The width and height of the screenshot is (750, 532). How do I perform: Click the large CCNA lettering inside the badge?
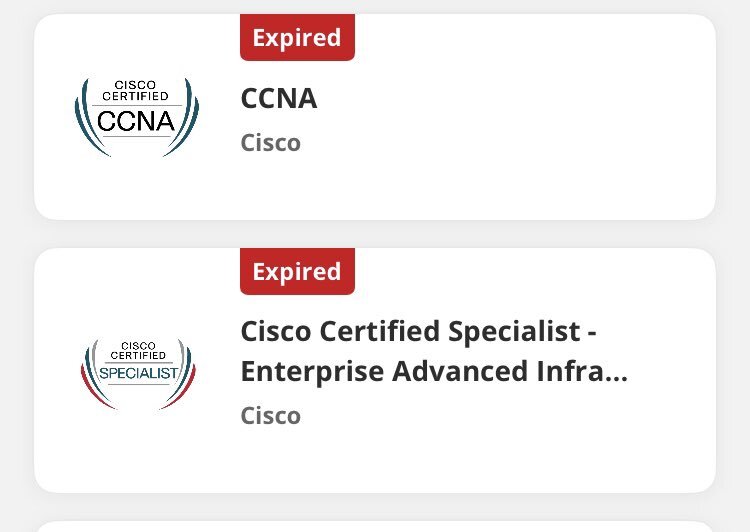(x=136, y=121)
